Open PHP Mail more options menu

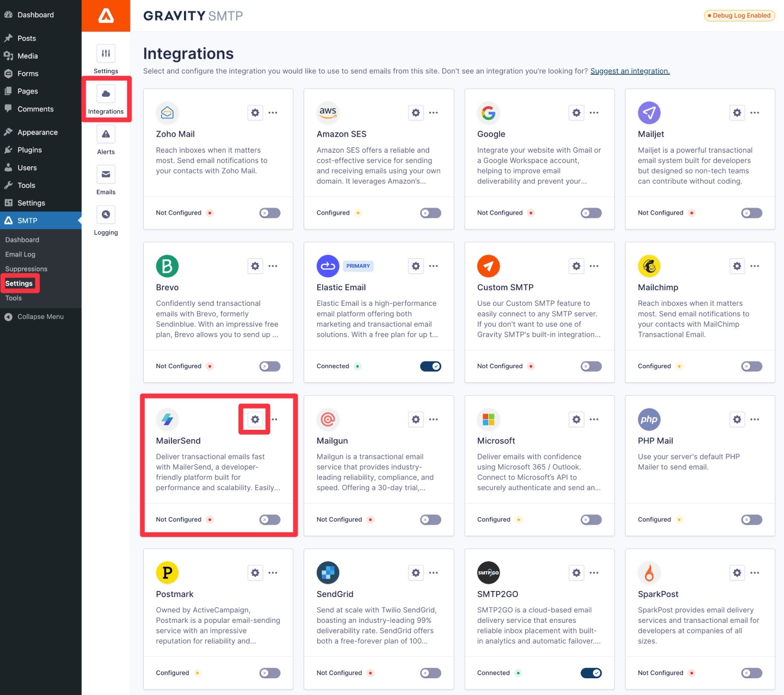[x=755, y=419]
